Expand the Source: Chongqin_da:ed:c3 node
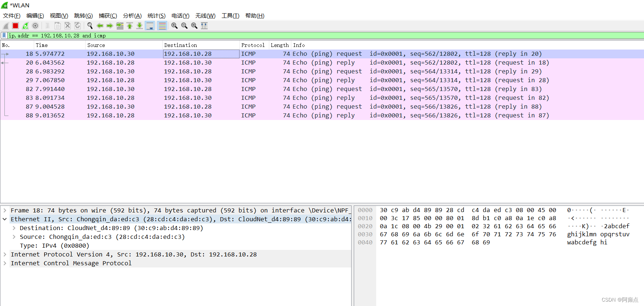The image size is (644, 306). pos(14,237)
